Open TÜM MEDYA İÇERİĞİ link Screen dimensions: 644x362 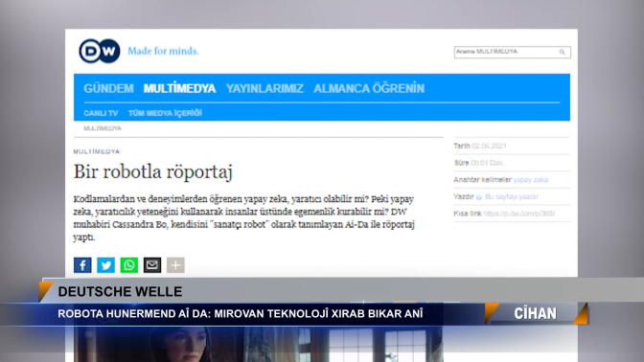[x=165, y=113]
